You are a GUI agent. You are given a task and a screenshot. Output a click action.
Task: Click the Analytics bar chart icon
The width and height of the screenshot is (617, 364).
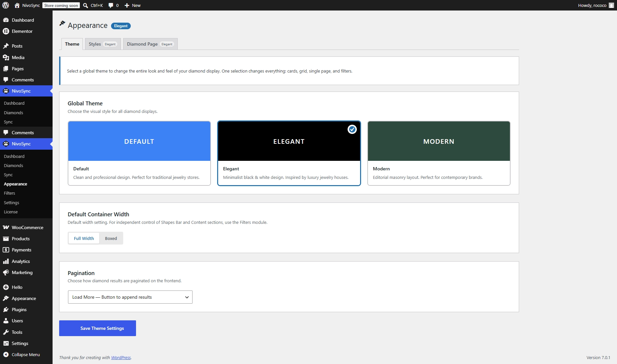6,261
